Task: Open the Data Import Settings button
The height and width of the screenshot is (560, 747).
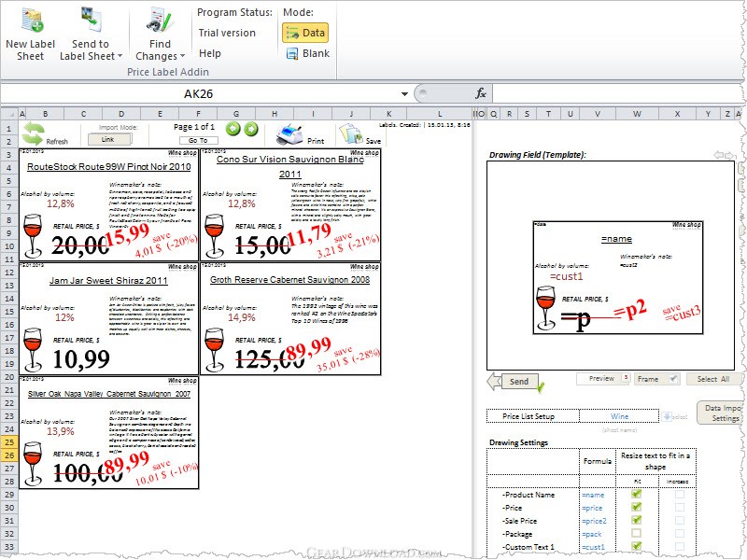Action: point(721,413)
